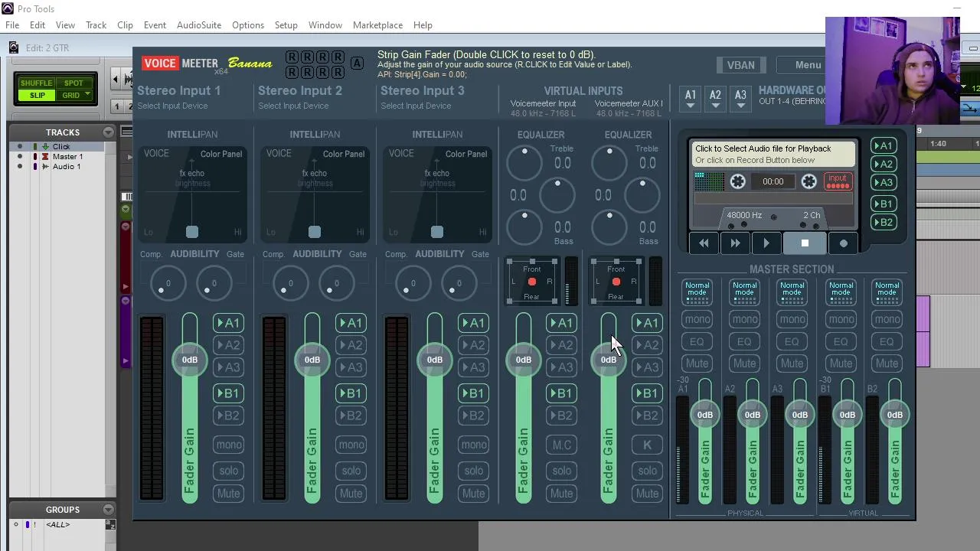Click the Click track type icon

pyautogui.click(x=45, y=146)
